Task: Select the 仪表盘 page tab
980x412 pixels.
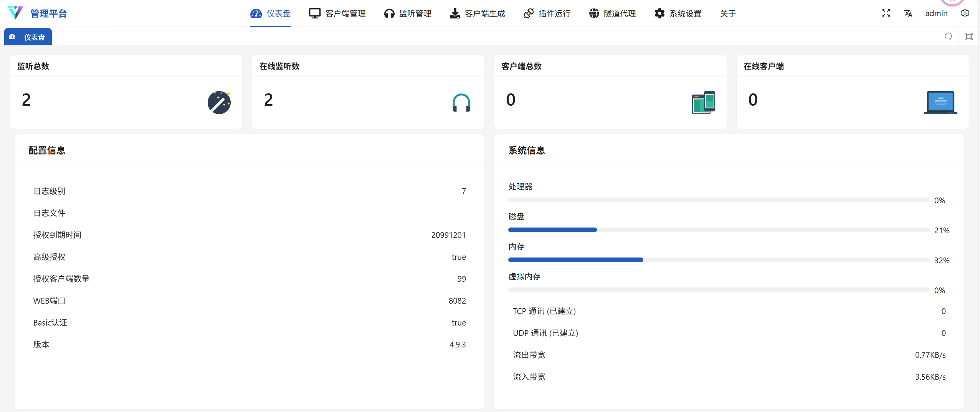Action: pos(28,37)
